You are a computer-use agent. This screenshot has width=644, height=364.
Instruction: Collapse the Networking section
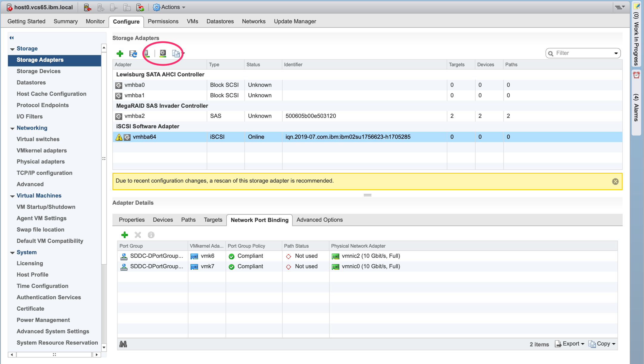tap(12, 128)
